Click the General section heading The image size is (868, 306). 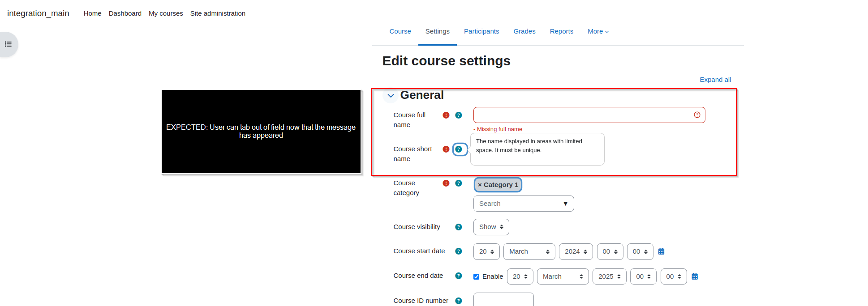422,95
